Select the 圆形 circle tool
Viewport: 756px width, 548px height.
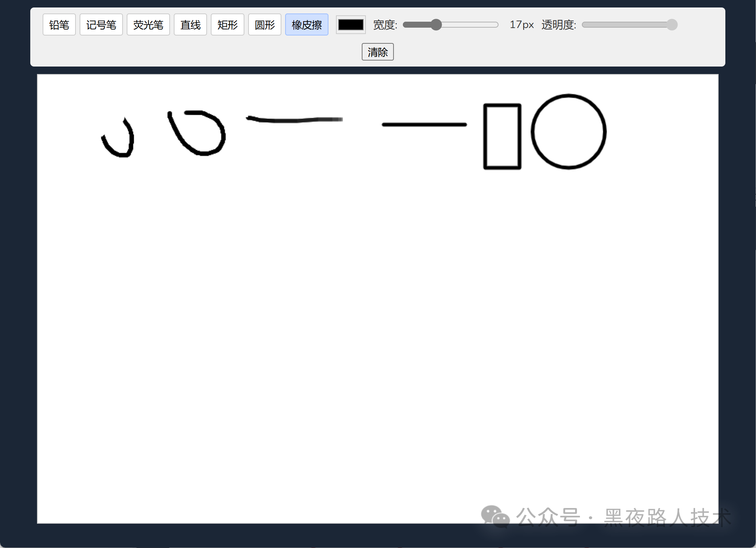point(265,25)
